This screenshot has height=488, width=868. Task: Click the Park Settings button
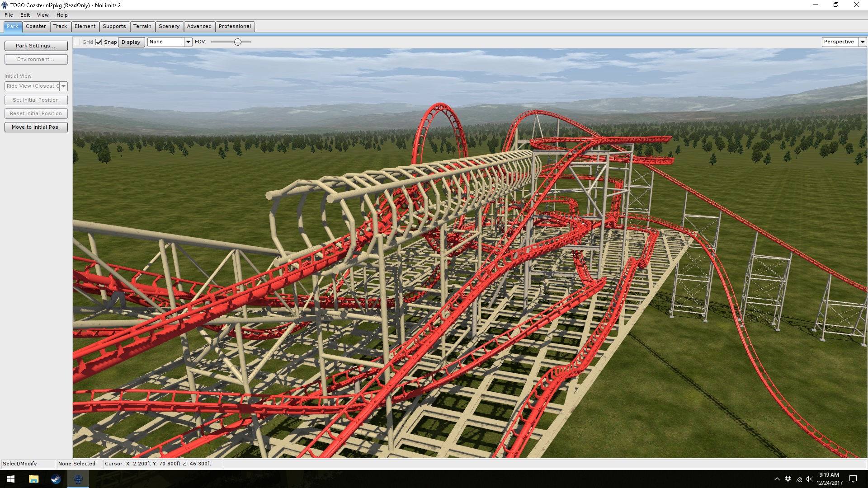[36, 46]
